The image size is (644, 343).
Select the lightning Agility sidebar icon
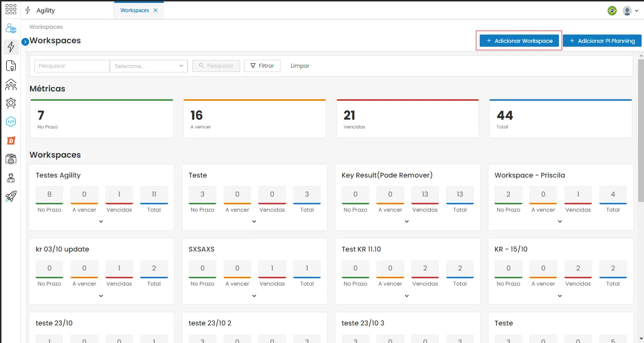click(11, 47)
